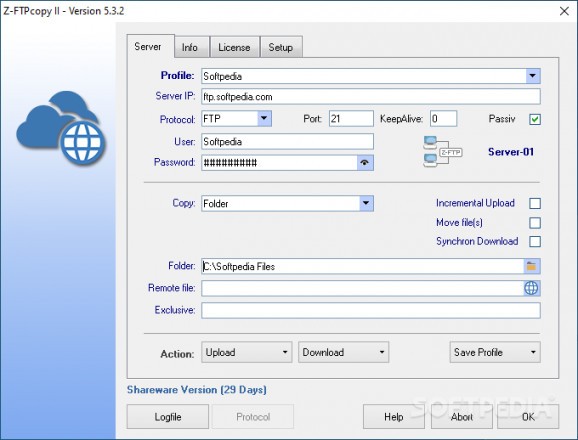The image size is (578, 440).
Task: Click the Server-01 label
Action: pyautogui.click(x=511, y=152)
